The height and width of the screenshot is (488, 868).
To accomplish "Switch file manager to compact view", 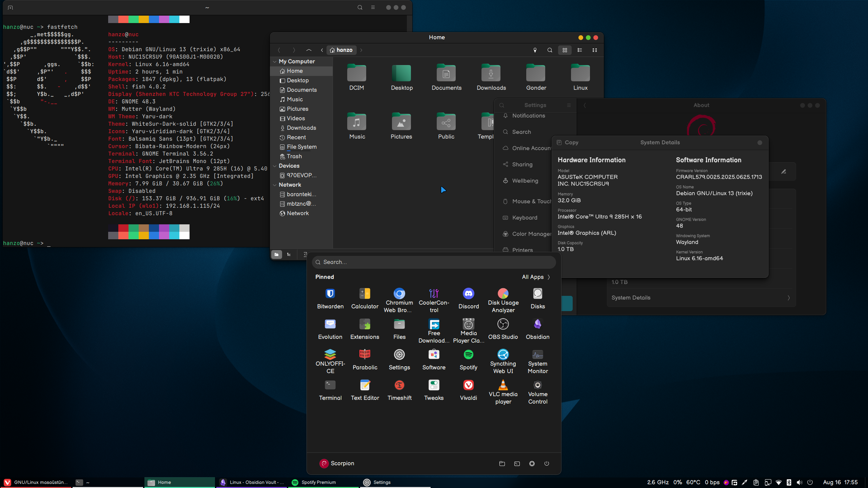I will [595, 50].
